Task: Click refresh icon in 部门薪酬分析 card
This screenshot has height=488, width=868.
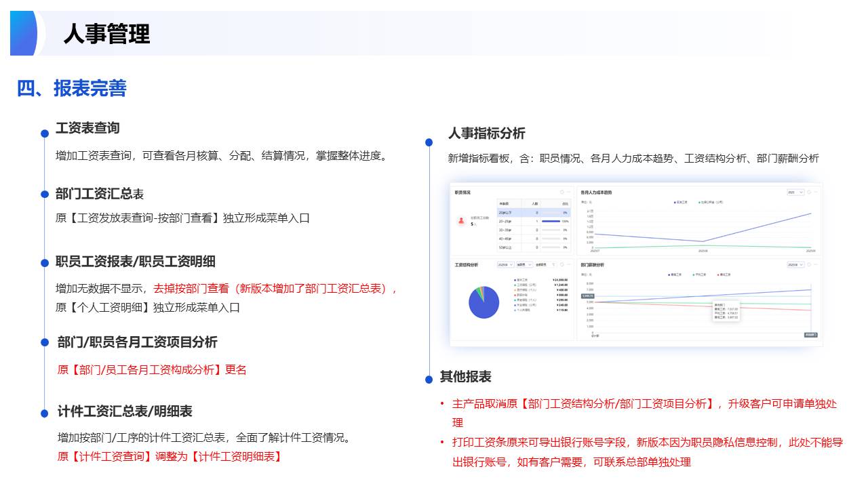Action: pyautogui.click(x=809, y=264)
